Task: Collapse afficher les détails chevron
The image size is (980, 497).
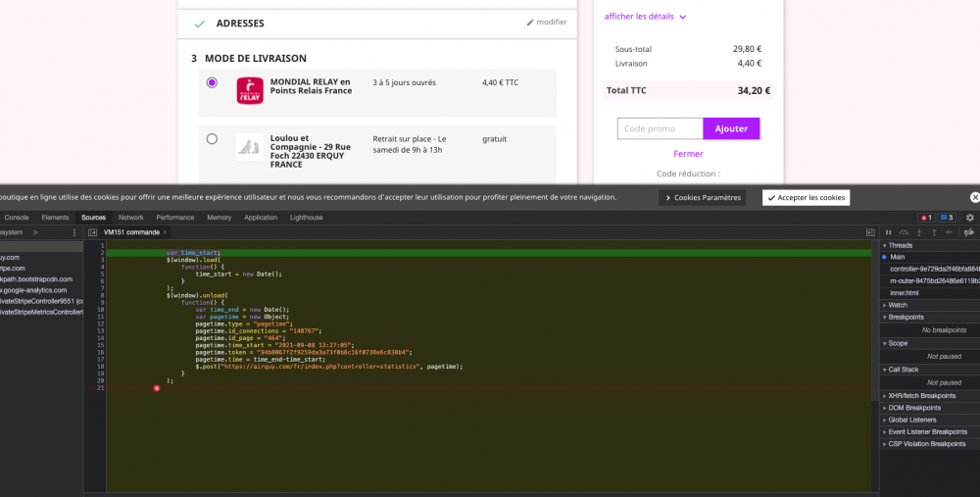Action: [x=682, y=17]
